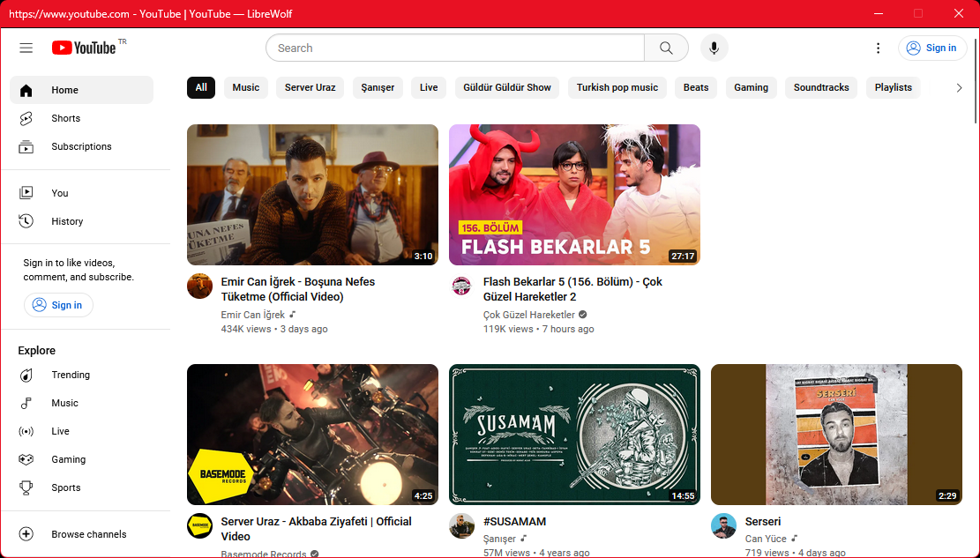Screen dimensions: 980x558
Task: Open Şanışer channel avatar
Action: point(462,526)
